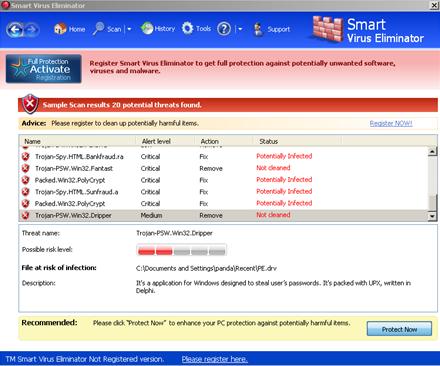Image resolution: width=440 pixels, height=366 pixels.
Task: Click the Smart Virus Eliminator firewall logo
Action: (327, 29)
